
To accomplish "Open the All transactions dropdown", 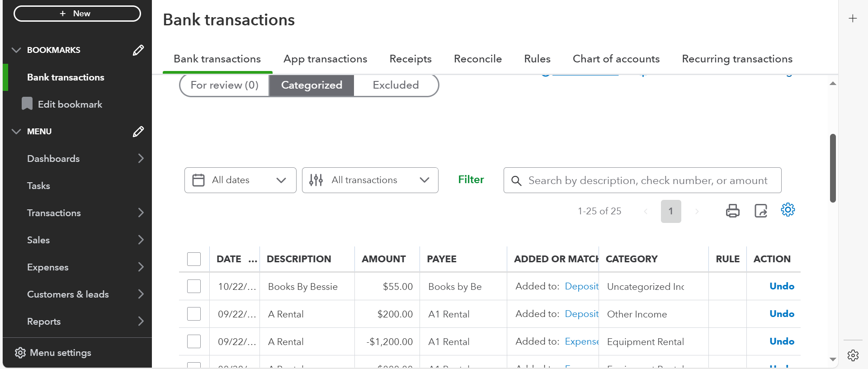I will (370, 180).
